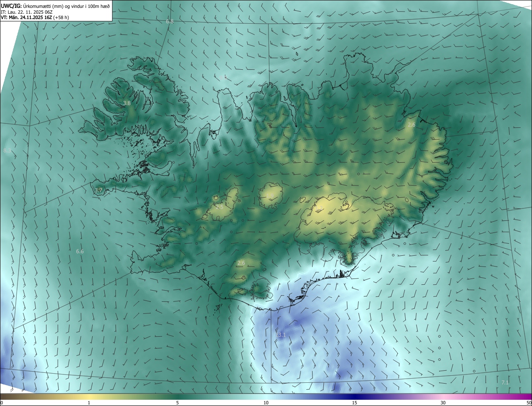The height and width of the screenshot is (406, 532).
Task: Click the 6.8 value label north of Iceland
Action: click(170, 21)
